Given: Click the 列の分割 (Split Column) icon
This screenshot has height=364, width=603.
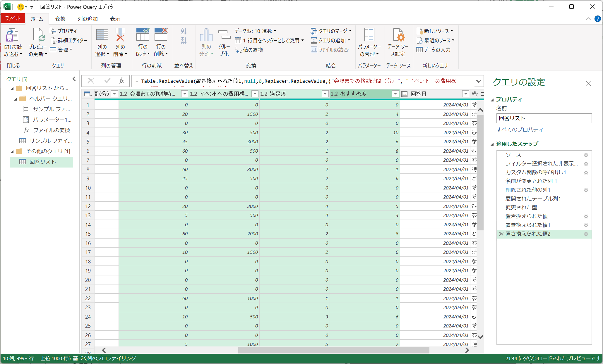Looking at the screenshot, I should pos(206,35).
